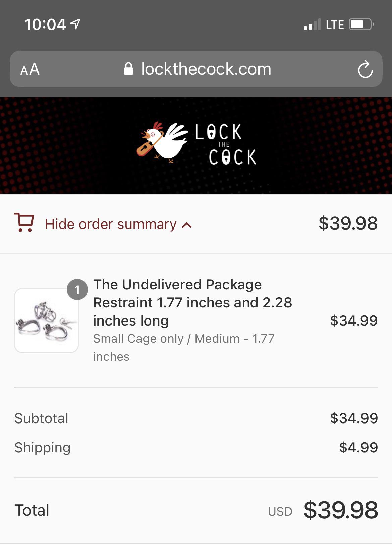Screen dimensions: 392x547
Task: Tap the padlock icon in the address bar
Action: pyautogui.click(x=128, y=69)
